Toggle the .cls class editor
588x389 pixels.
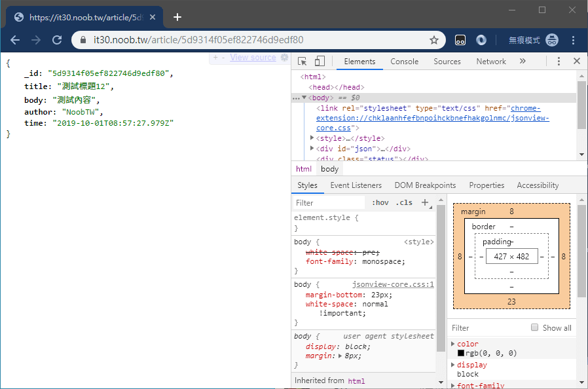(x=404, y=203)
